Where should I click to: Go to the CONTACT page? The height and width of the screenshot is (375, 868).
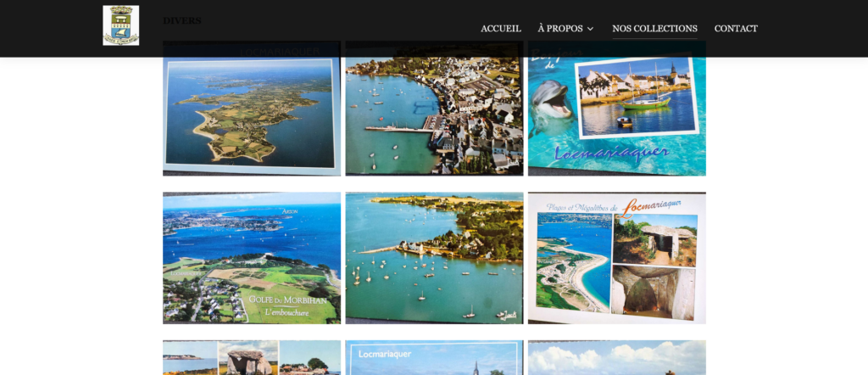click(x=736, y=29)
